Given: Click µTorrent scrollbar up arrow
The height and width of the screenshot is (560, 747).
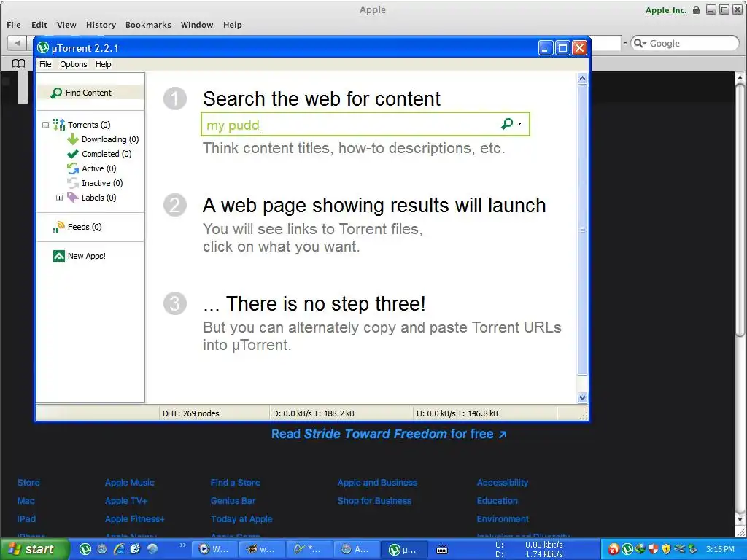Looking at the screenshot, I should coord(582,79).
